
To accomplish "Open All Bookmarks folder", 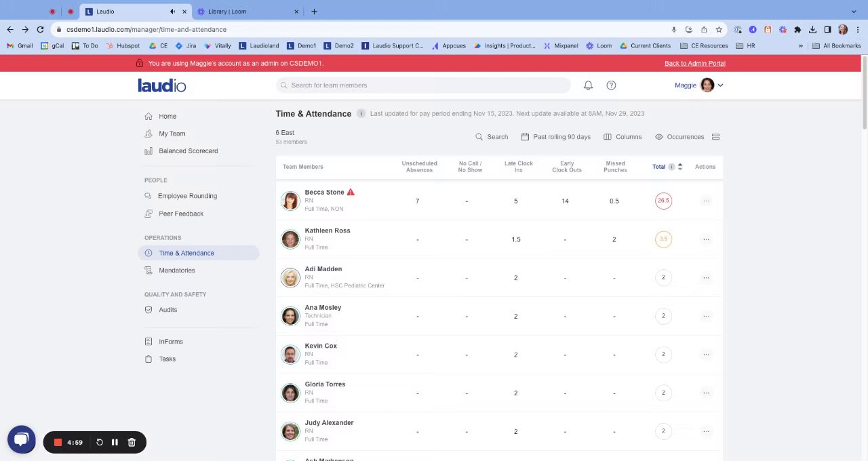I will click(836, 46).
